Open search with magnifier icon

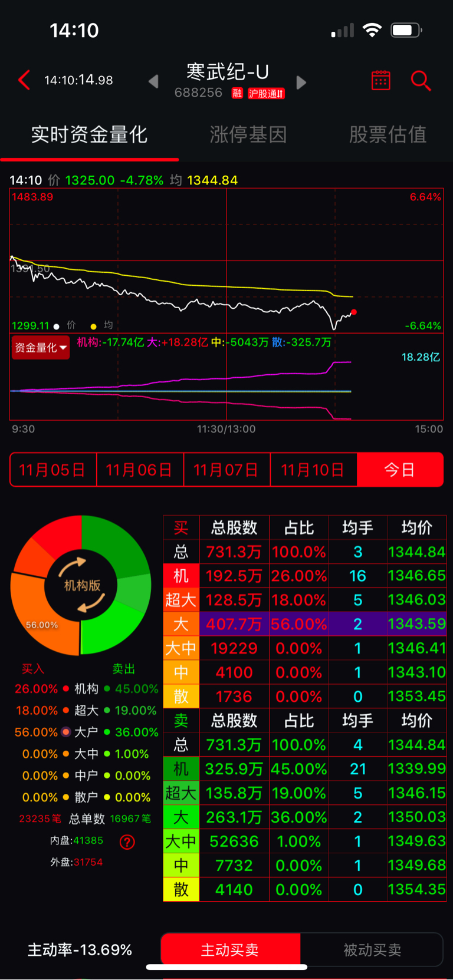click(x=421, y=80)
